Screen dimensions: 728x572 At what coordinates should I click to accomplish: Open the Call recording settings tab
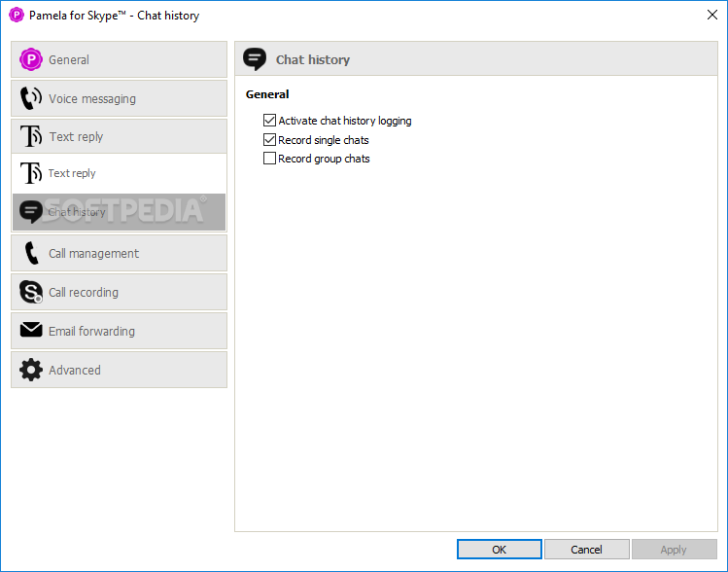119,292
